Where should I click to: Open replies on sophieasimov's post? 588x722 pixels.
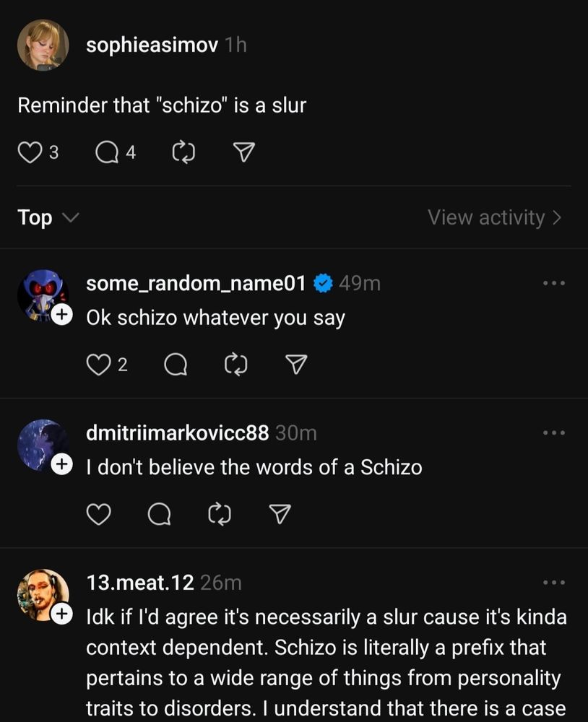click(x=108, y=152)
